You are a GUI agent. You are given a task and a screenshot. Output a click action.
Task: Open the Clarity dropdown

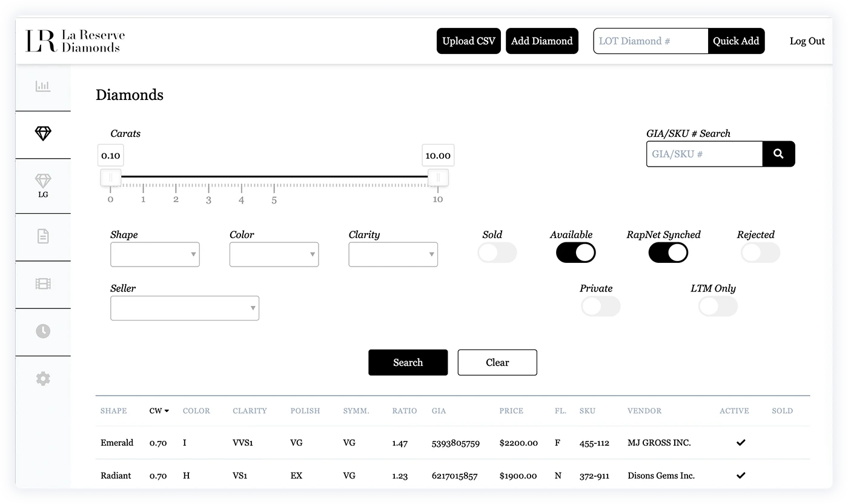tap(393, 254)
